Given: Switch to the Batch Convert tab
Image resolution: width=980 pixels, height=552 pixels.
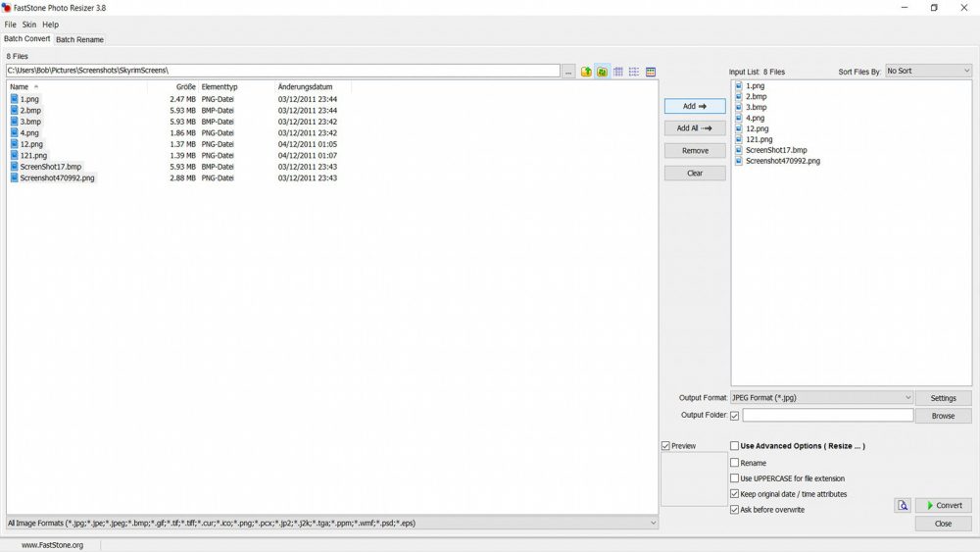Looking at the screenshot, I should click(x=26, y=39).
